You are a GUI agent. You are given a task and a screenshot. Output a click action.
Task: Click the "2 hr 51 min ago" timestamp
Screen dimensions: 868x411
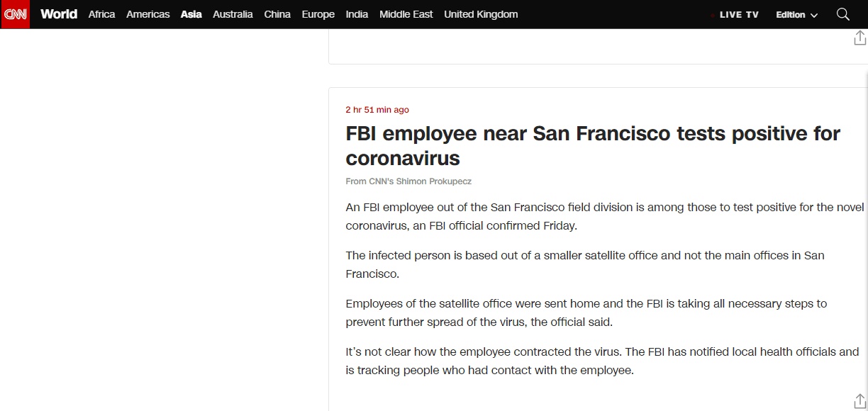pos(377,110)
